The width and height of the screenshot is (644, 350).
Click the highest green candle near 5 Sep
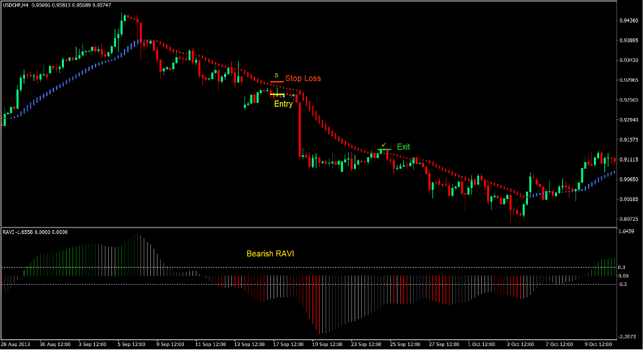[x=123, y=24]
